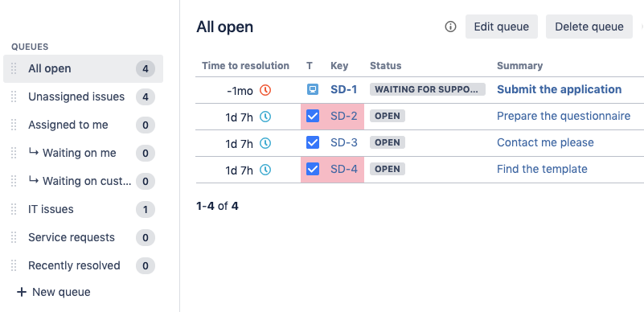Click the blue clock icon on SD-3 row
644x312 pixels.
click(265, 143)
